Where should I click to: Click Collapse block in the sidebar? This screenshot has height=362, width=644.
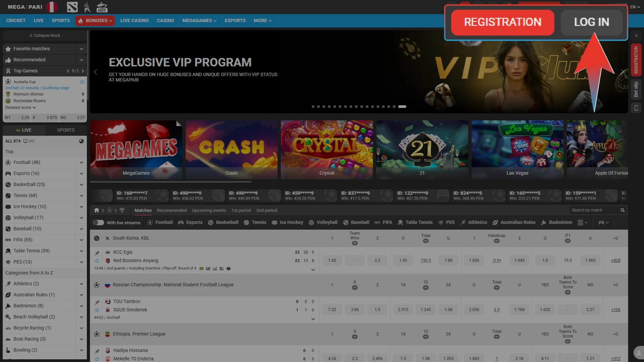click(x=45, y=36)
